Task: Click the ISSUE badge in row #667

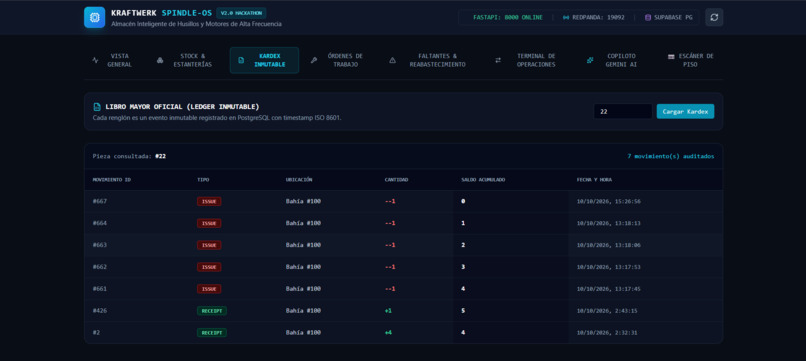Action: (x=209, y=202)
